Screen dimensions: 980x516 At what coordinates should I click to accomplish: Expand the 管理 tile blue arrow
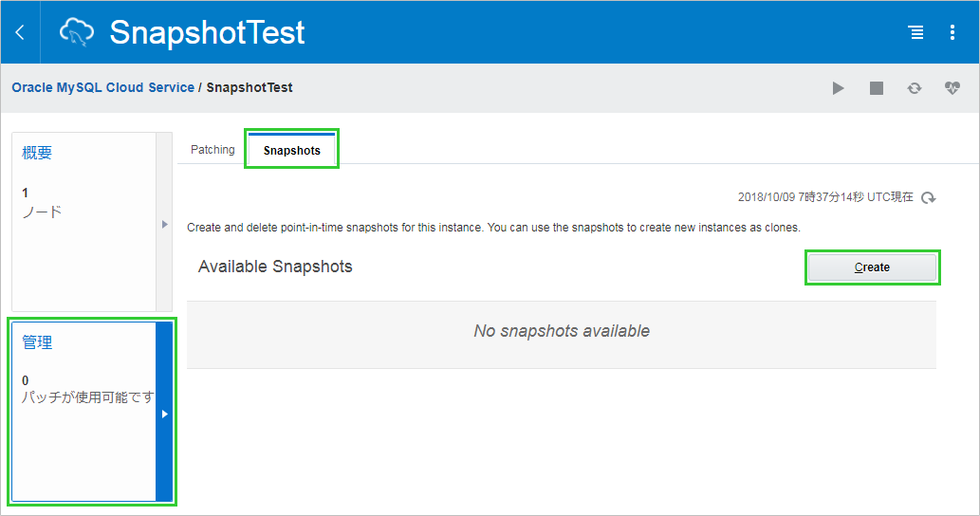point(164,414)
